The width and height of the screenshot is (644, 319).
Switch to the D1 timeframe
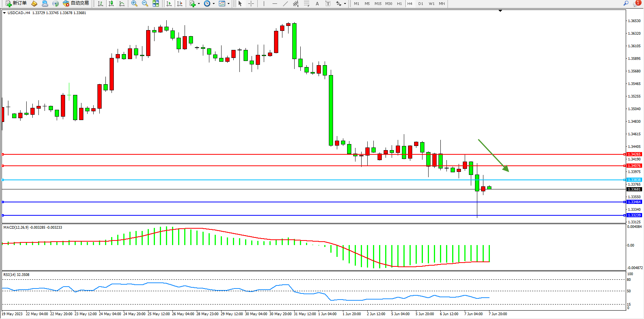421,3
